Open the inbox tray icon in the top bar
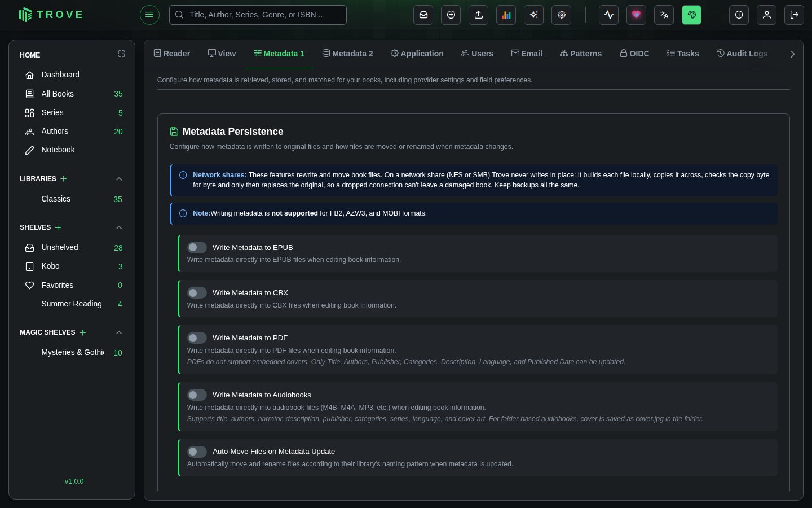This screenshot has width=812, height=508. [423, 15]
